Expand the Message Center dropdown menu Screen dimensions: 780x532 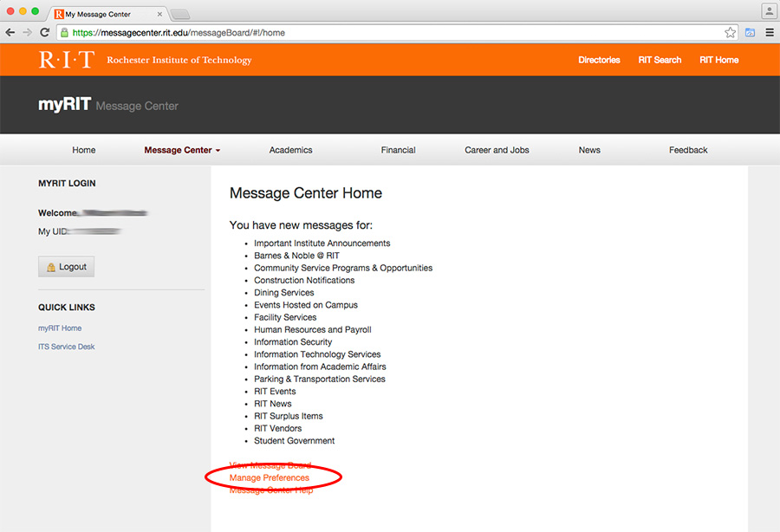point(182,150)
